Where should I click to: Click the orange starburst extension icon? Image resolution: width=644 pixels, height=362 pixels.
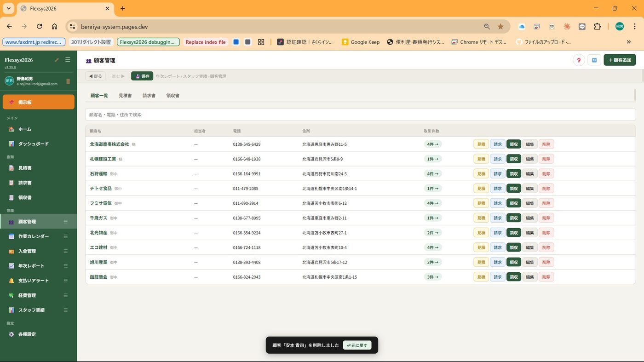tap(567, 27)
